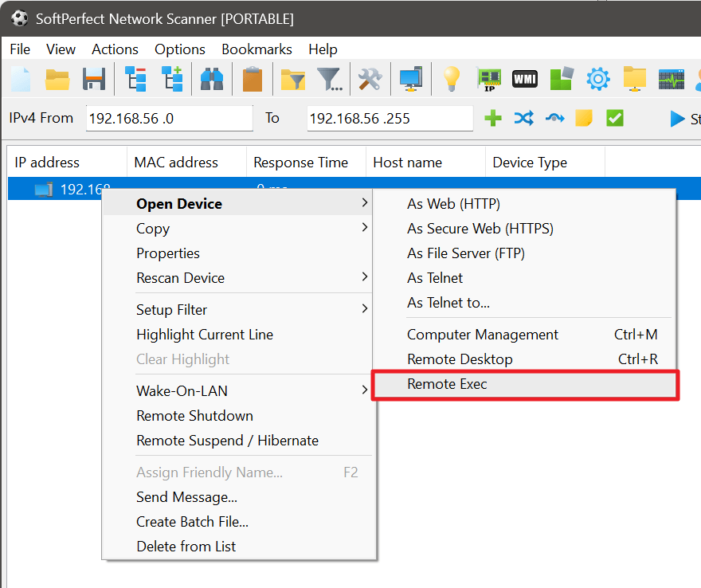Click the To address field
Viewport: 701px width, 588px height.
coord(390,119)
